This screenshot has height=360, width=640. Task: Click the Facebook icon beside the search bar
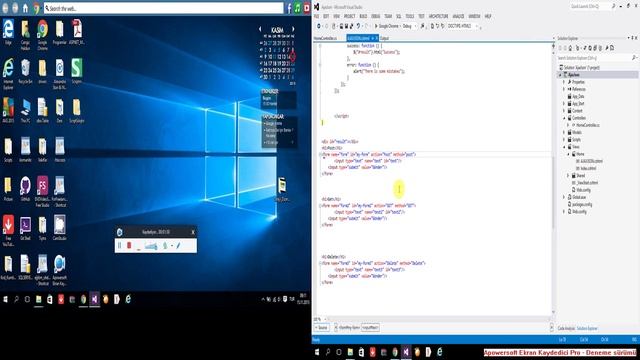[289, 8]
